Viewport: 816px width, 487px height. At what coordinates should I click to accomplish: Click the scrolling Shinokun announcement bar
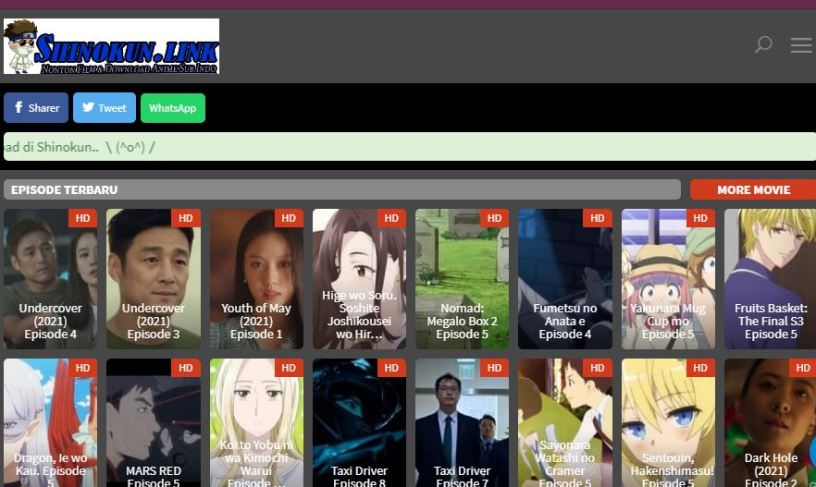(410, 147)
